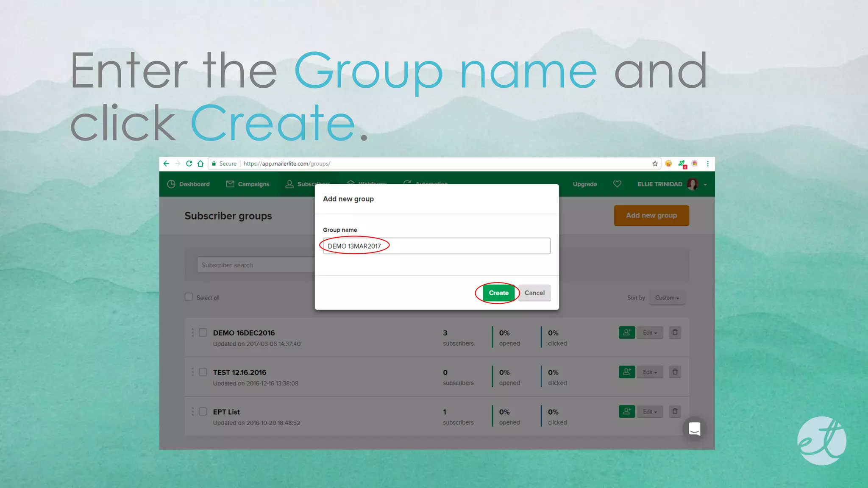The image size is (868, 488).
Task: Open Edit dropdown for TEST 12.16.2016
Action: (x=650, y=372)
